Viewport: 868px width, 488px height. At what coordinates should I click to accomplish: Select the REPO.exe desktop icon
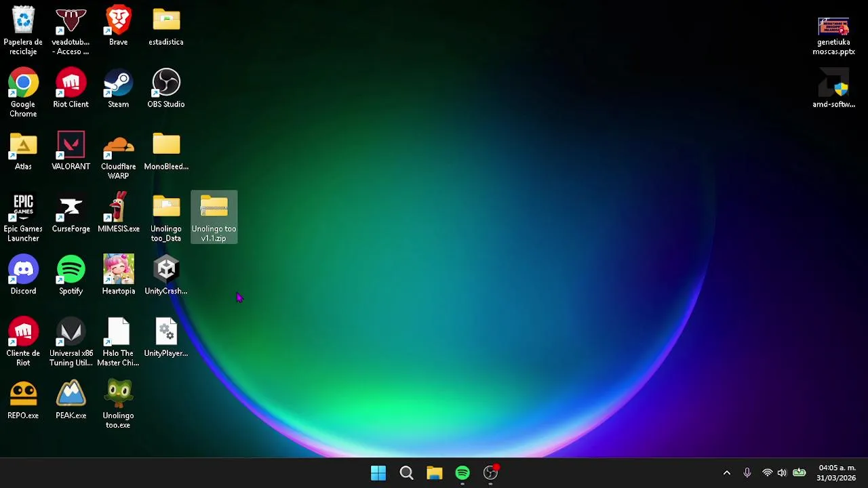pyautogui.click(x=23, y=400)
